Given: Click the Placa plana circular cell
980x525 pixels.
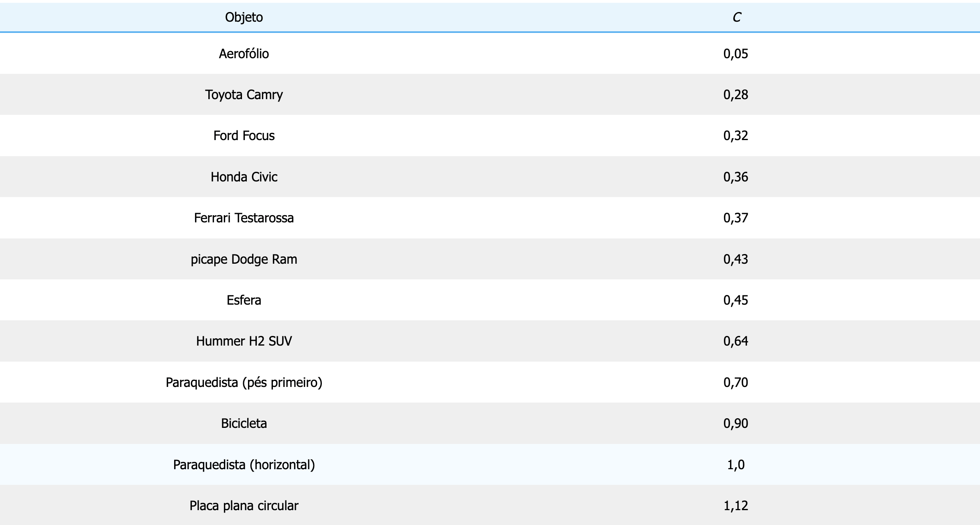Looking at the screenshot, I should point(244,506).
